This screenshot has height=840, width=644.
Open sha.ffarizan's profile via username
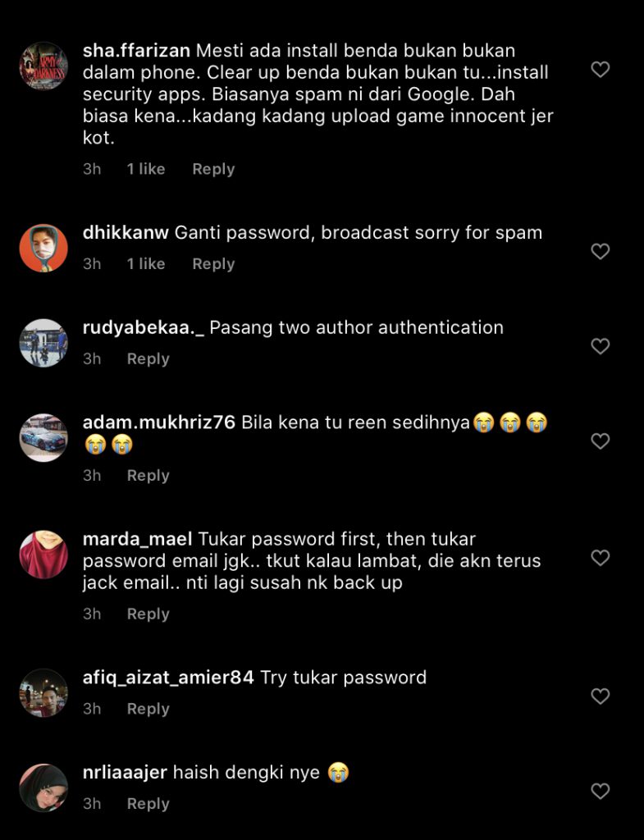(136, 50)
